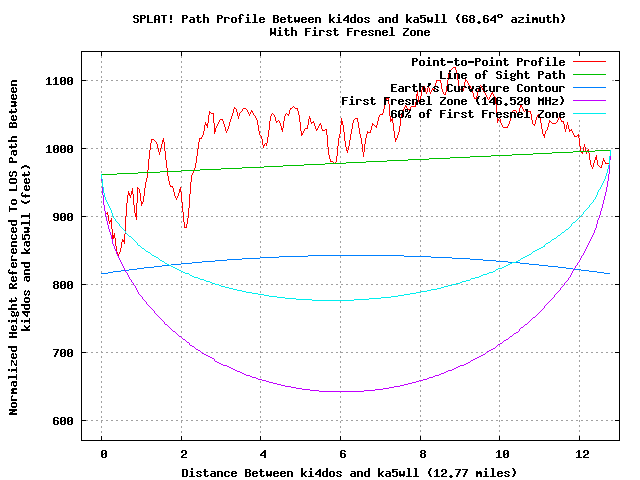Click the legend entry 'Line of Sight Path'

click(502, 75)
